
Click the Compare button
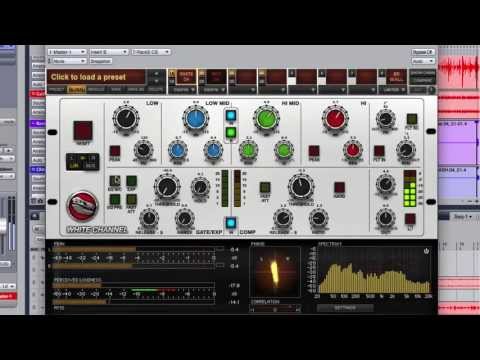coord(422,81)
